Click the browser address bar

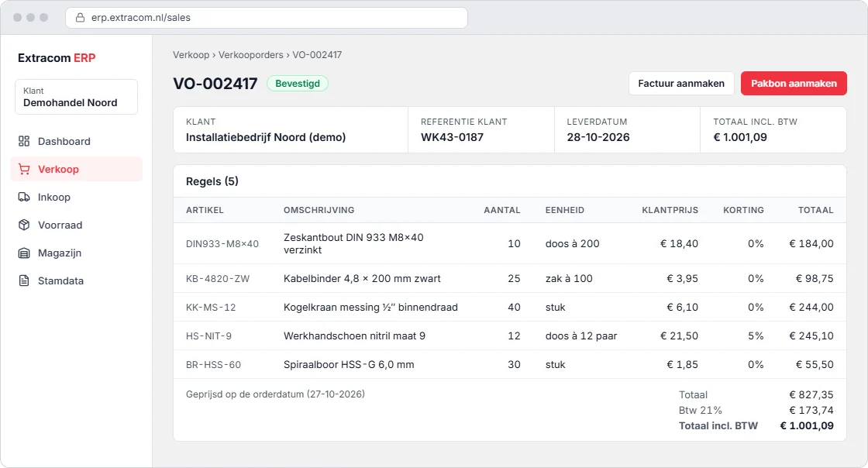coord(267,18)
